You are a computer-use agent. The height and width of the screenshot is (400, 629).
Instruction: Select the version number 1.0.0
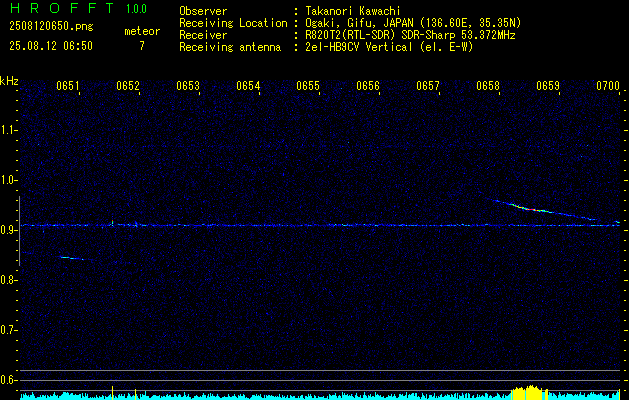click(136, 9)
